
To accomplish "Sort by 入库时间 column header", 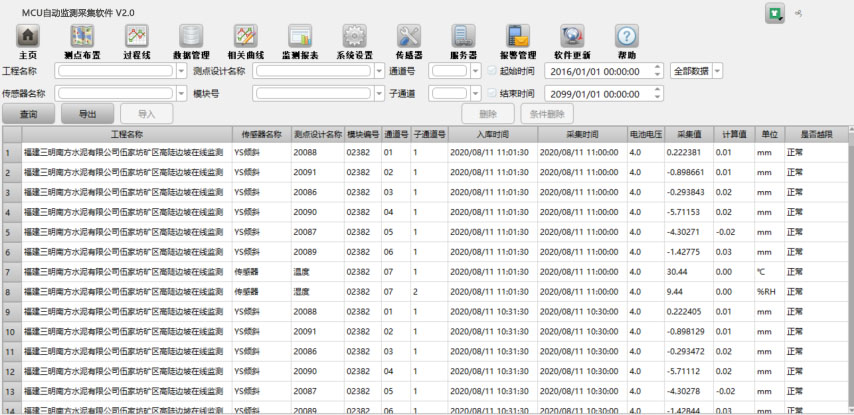I will click(x=493, y=134).
